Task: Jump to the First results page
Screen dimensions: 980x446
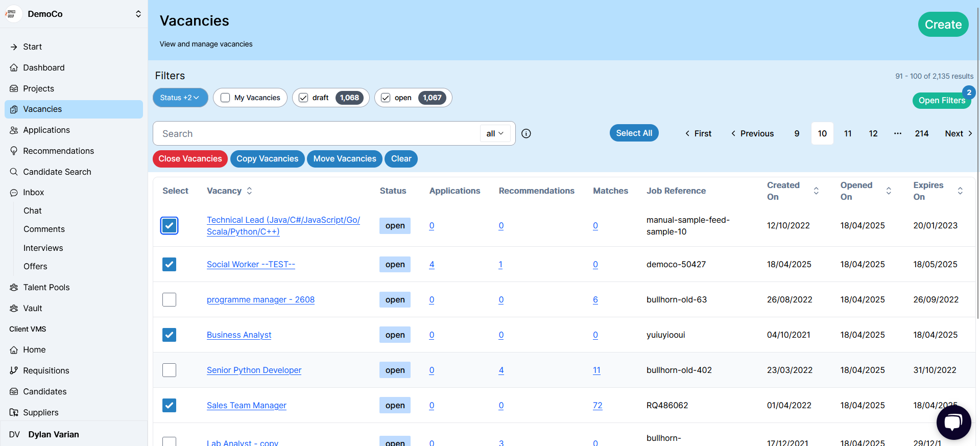Action: tap(698, 133)
